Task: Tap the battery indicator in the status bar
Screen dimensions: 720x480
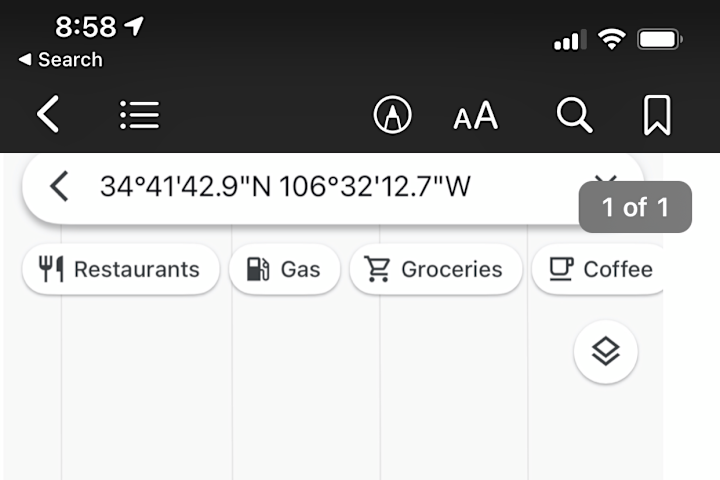Action: tap(659, 40)
